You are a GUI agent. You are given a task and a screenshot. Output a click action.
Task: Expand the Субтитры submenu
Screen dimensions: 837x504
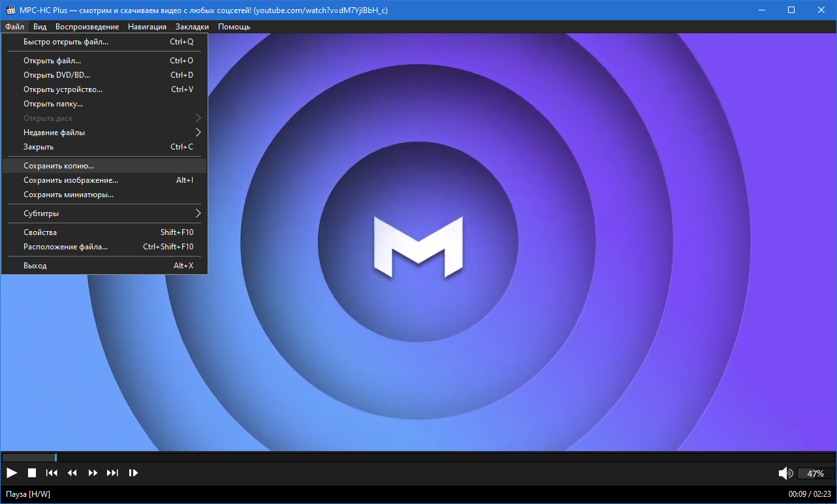104,213
